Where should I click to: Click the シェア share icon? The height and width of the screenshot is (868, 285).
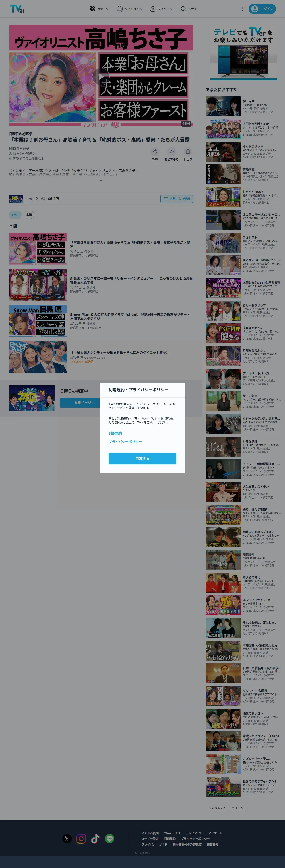tap(188, 152)
